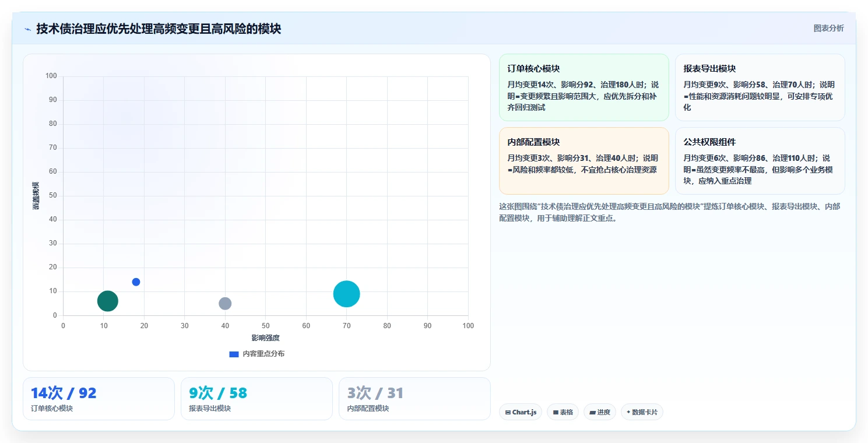Click the x-axis tick label 100
The image size is (868, 443).
[x=468, y=326]
